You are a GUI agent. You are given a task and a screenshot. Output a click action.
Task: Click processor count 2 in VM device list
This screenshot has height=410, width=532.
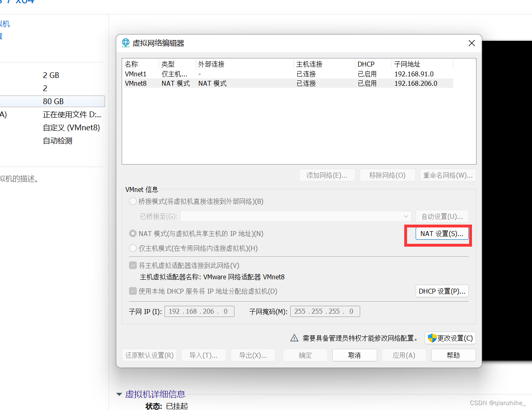(45, 88)
